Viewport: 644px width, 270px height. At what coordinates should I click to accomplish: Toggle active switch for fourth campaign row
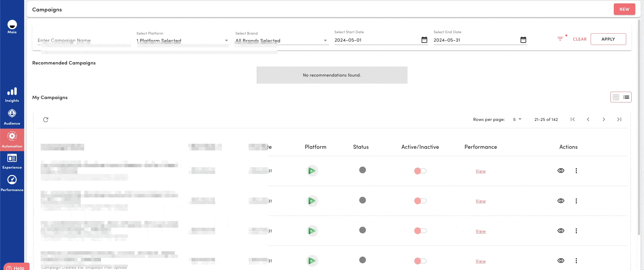click(420, 261)
